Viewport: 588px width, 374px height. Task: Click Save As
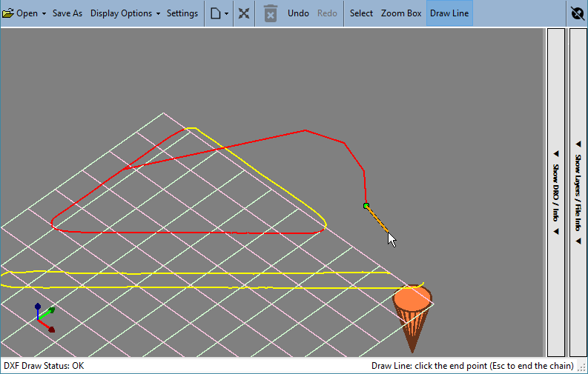tap(67, 13)
